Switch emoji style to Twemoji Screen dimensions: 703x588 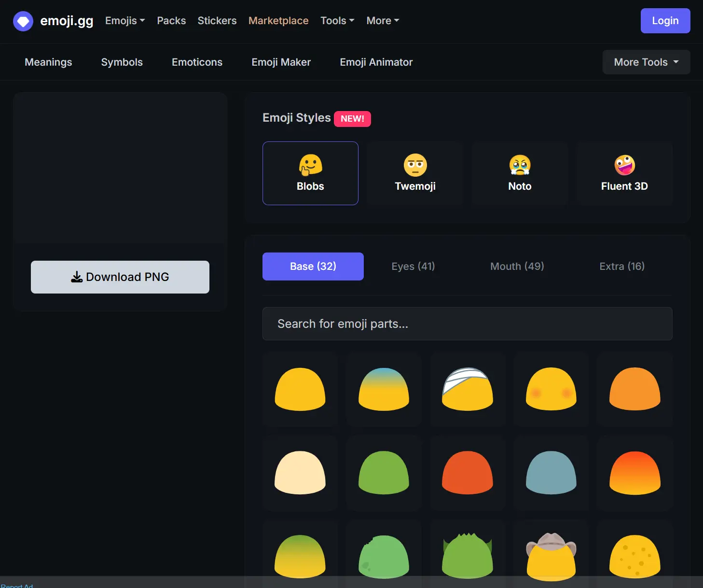[415, 173]
